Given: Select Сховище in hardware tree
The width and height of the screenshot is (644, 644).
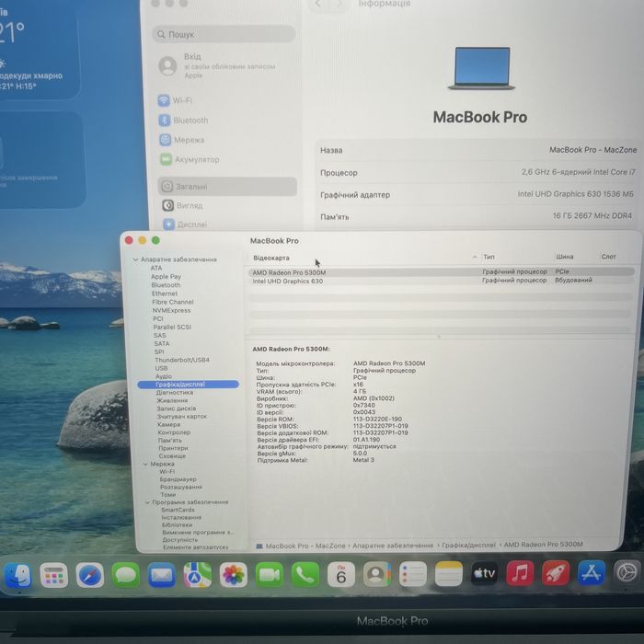Looking at the screenshot, I should pyautogui.click(x=173, y=456).
